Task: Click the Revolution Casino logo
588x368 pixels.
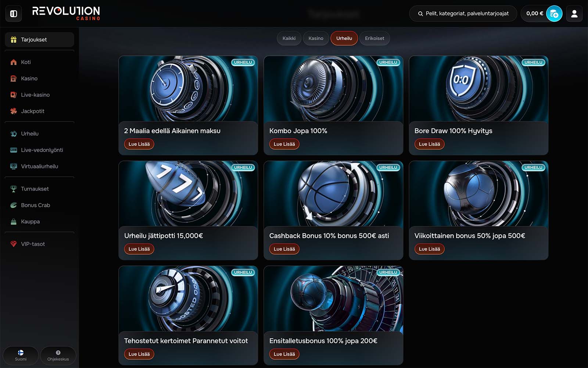Action: 66,13
